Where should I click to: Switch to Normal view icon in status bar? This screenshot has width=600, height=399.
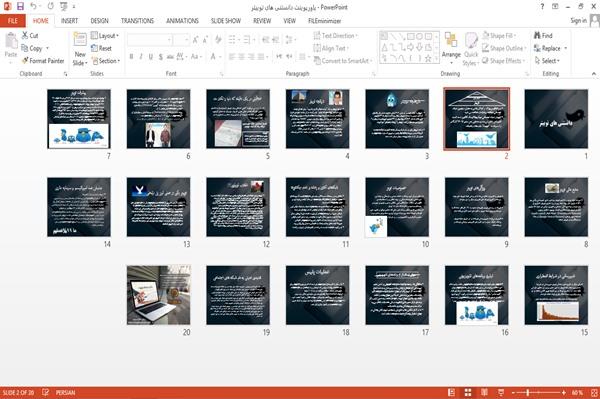(452, 392)
